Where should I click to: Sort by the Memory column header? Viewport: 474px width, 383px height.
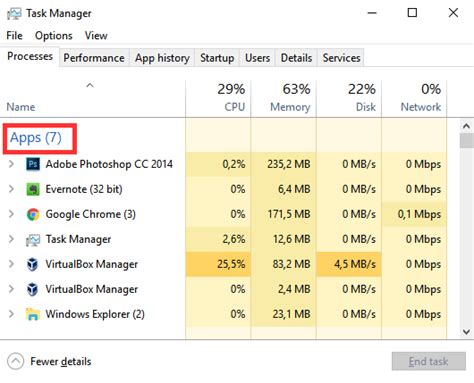[x=284, y=99]
